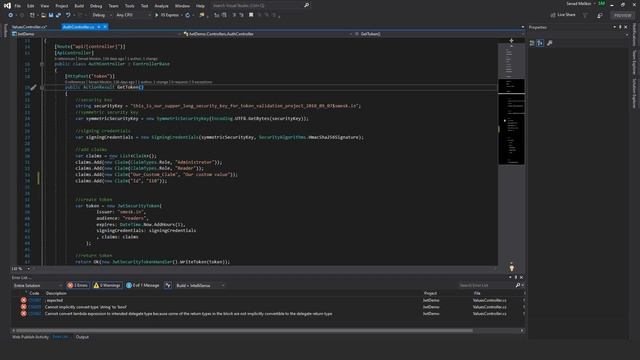Close the Properties panel
Viewport: 640px width, 360px height.
(x=625, y=27)
